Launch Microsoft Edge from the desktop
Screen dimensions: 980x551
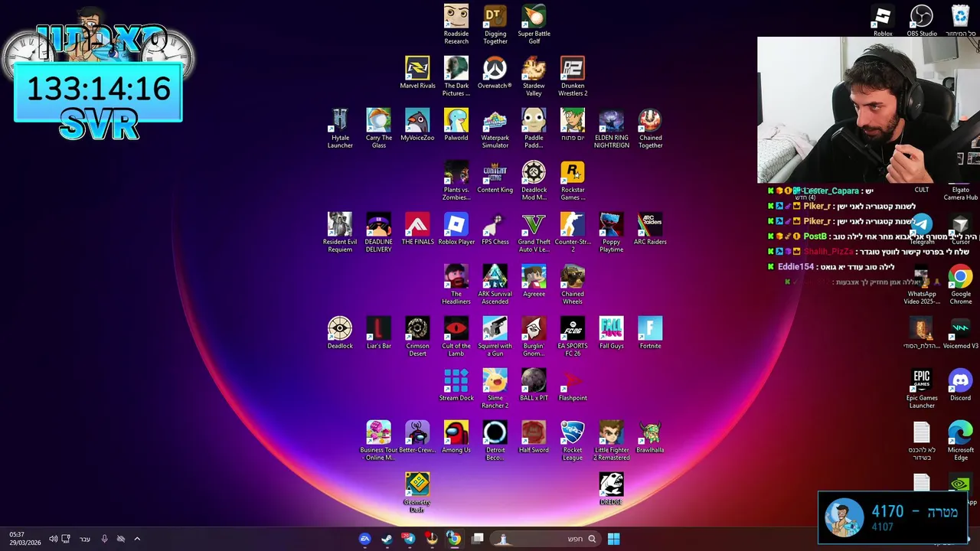(x=960, y=441)
